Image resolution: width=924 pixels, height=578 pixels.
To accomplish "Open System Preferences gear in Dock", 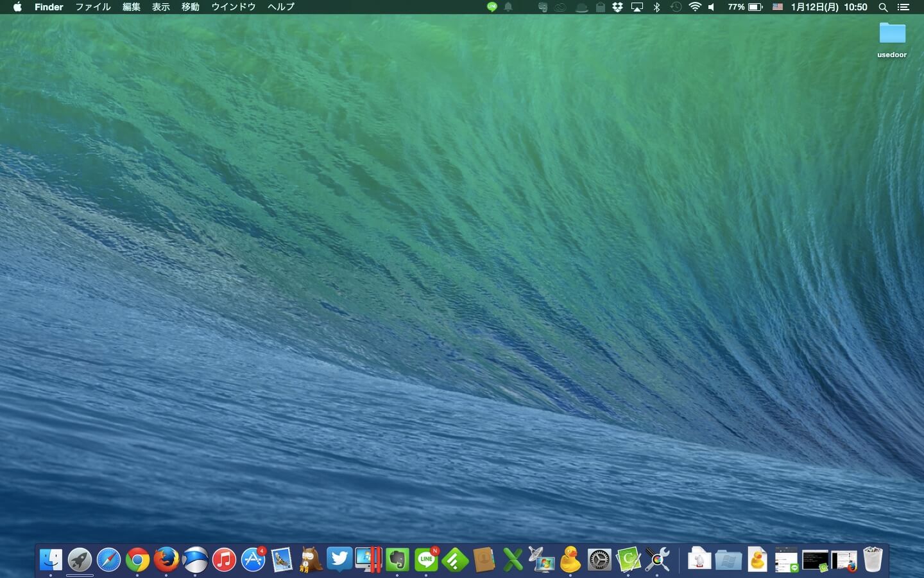I will click(599, 559).
